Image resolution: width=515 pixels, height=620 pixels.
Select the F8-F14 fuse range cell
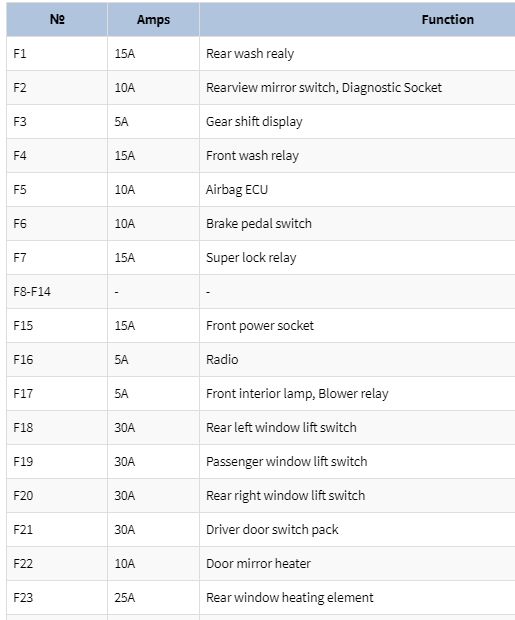57,291
